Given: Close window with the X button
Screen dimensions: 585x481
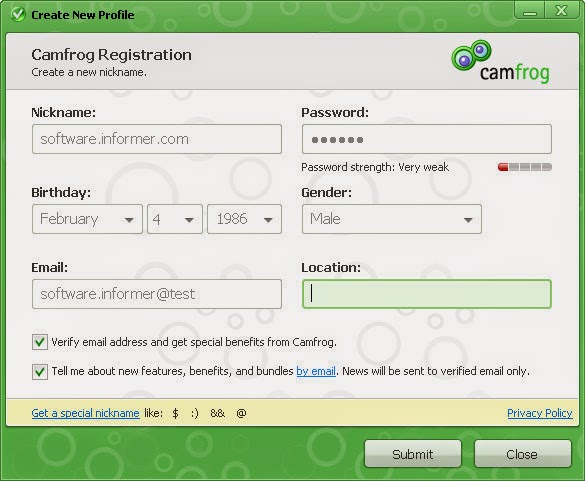Looking at the screenshot, I should coord(561,10).
